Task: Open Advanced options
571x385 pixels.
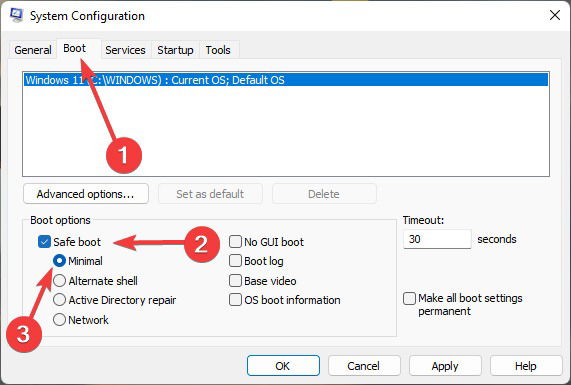Action: tap(86, 194)
